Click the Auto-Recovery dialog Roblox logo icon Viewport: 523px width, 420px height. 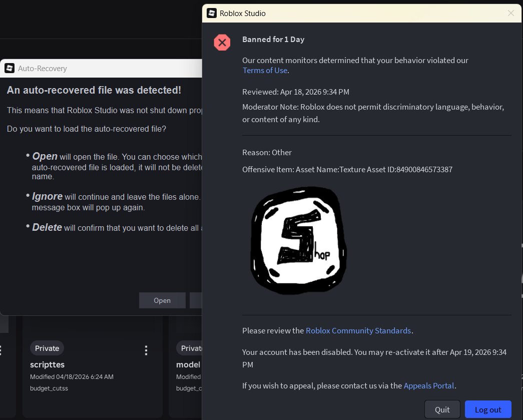pos(10,69)
